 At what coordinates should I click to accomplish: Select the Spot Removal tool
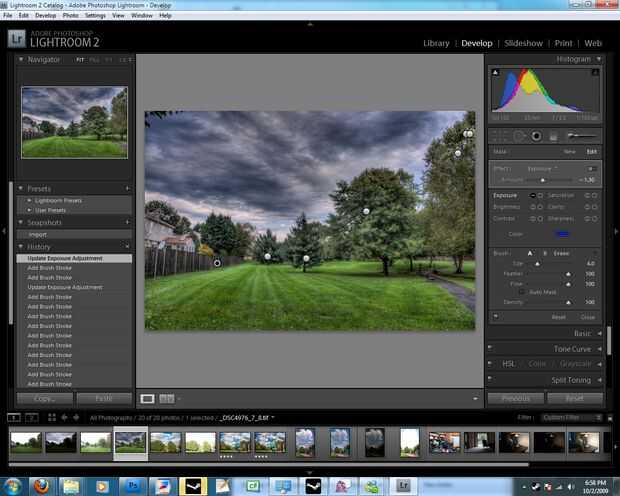(519, 136)
